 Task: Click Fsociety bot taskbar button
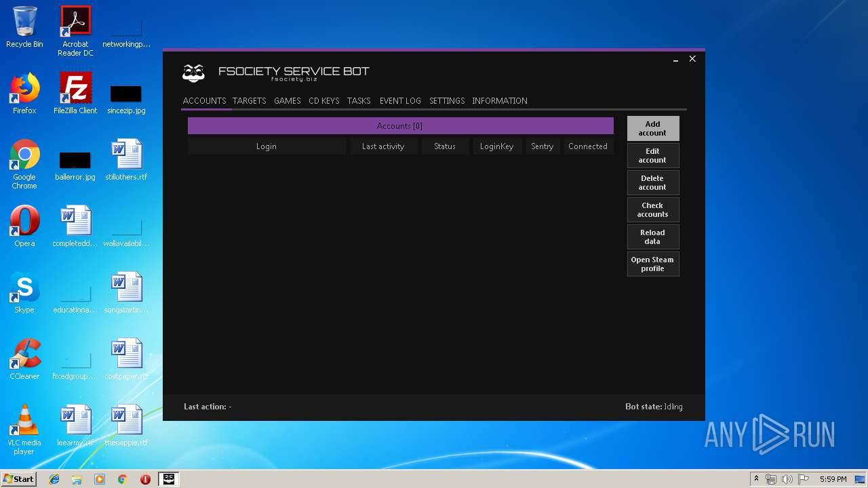pyautogui.click(x=169, y=479)
